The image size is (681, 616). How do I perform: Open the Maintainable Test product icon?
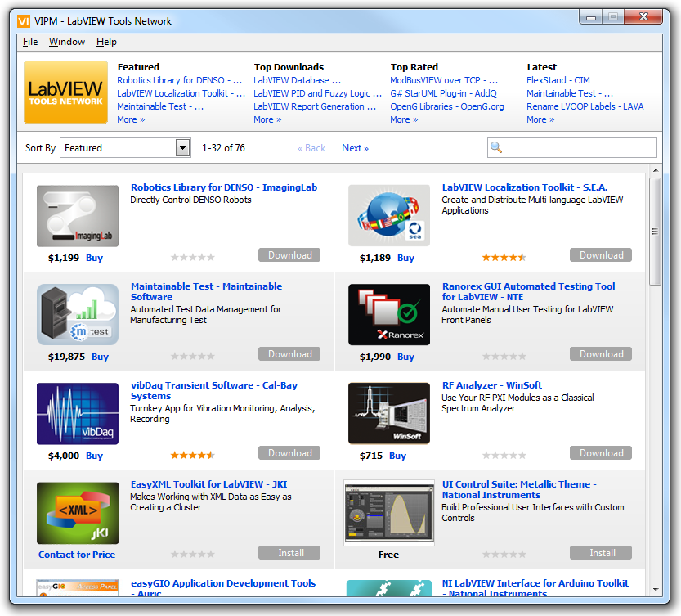click(x=78, y=314)
